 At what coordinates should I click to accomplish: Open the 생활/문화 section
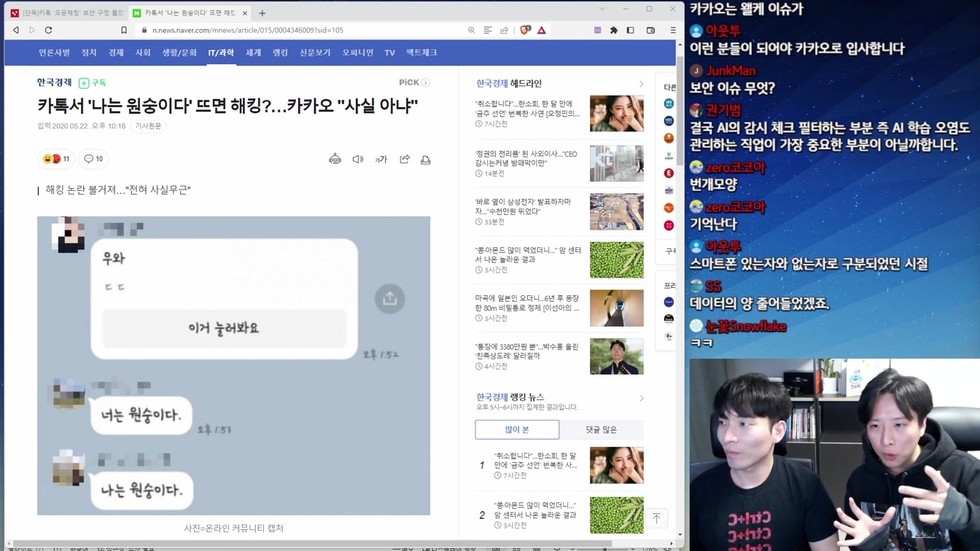[179, 53]
